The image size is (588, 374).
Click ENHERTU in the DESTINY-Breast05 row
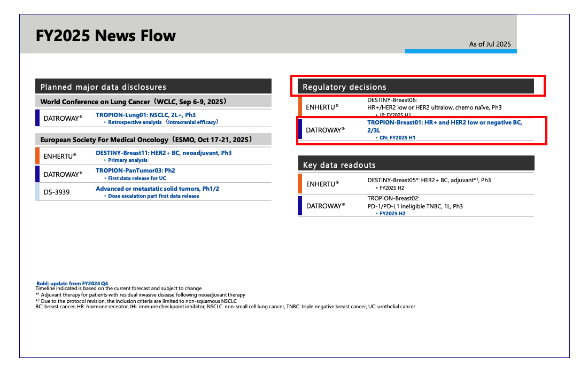coord(322,184)
